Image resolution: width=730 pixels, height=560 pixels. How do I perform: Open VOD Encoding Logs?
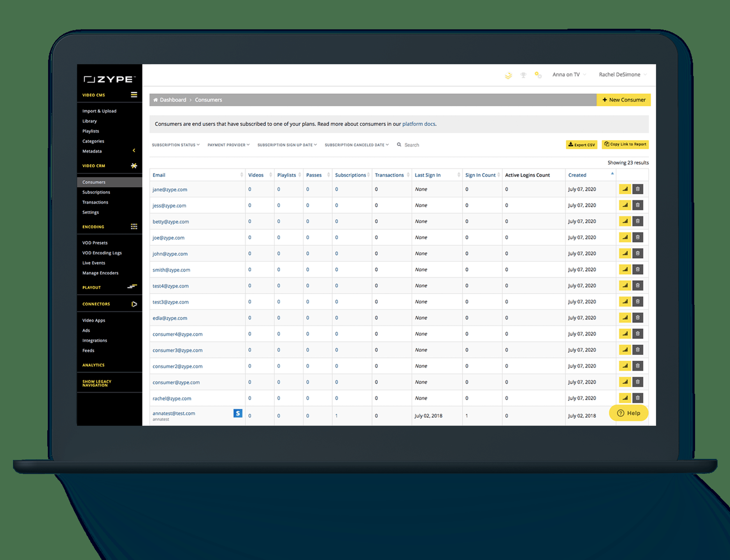pos(102,253)
